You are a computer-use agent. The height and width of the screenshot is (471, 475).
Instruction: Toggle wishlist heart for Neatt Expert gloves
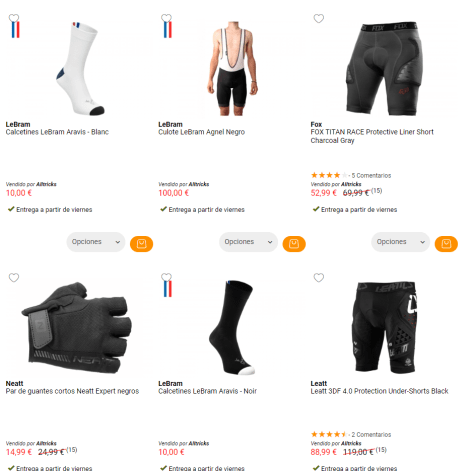click(x=14, y=277)
